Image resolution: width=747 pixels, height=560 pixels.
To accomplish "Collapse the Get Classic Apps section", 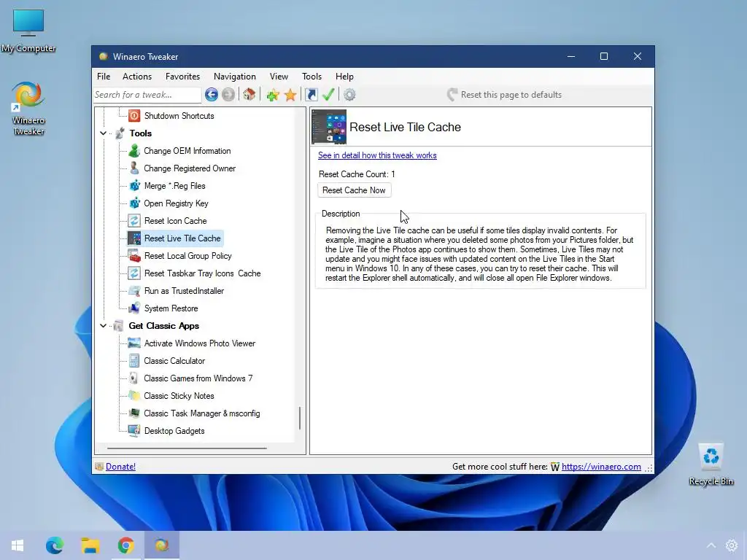I will 104,326.
